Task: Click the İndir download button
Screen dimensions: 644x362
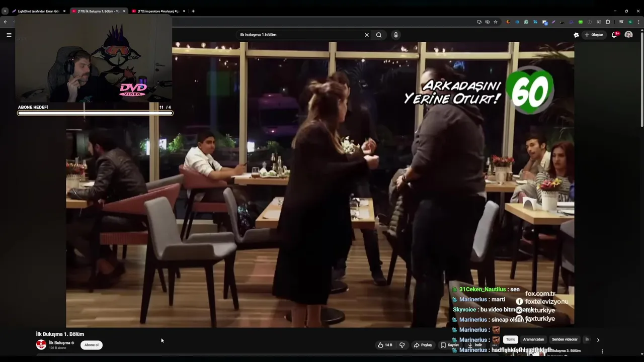Action: coord(474,345)
